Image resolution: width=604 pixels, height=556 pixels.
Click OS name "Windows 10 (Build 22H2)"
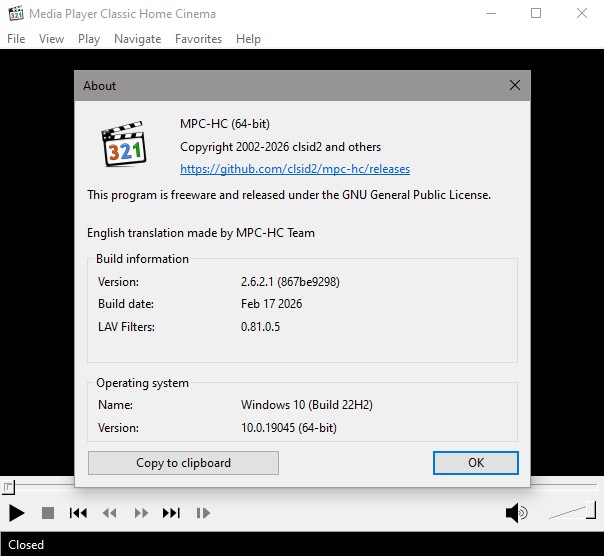pos(307,405)
